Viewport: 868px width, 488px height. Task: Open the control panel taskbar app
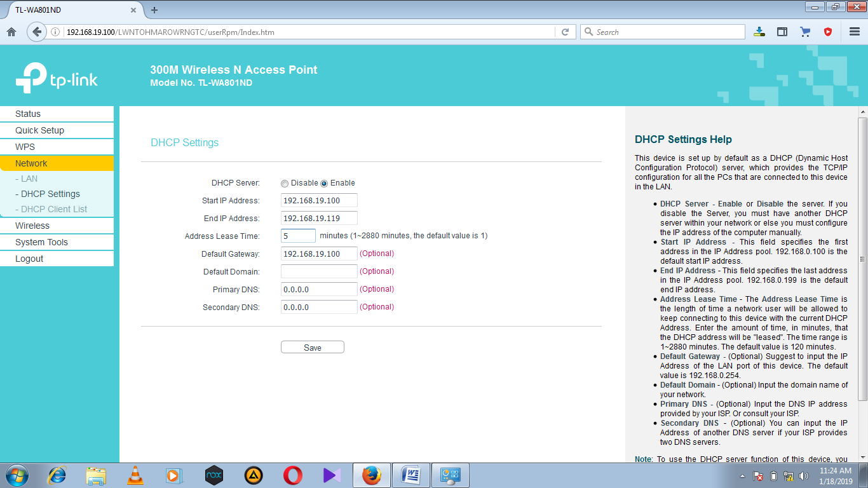coord(451,475)
